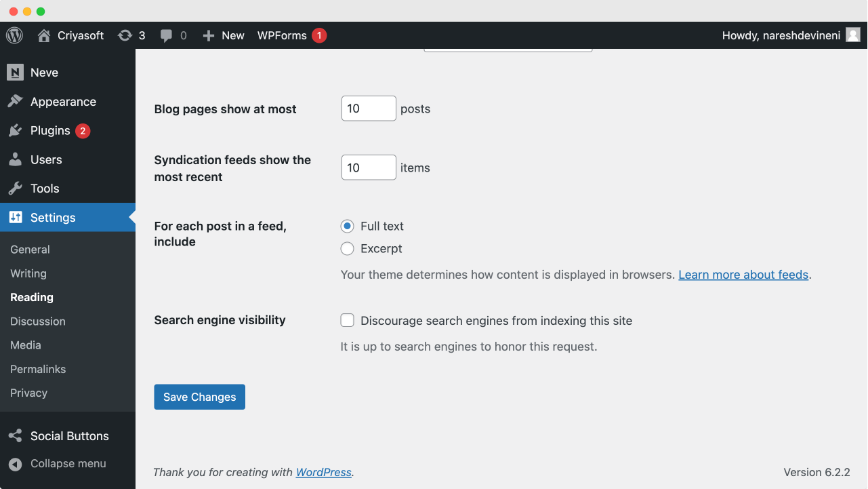Go to Media settings submenu

[26, 345]
